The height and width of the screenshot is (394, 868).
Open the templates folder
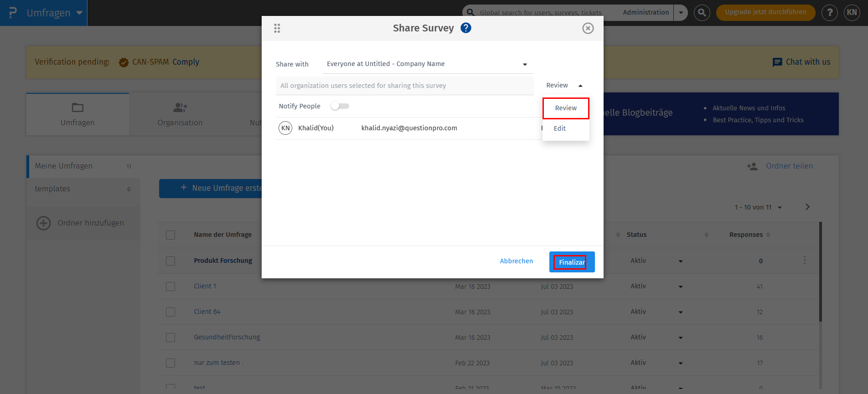pyautogui.click(x=83, y=189)
